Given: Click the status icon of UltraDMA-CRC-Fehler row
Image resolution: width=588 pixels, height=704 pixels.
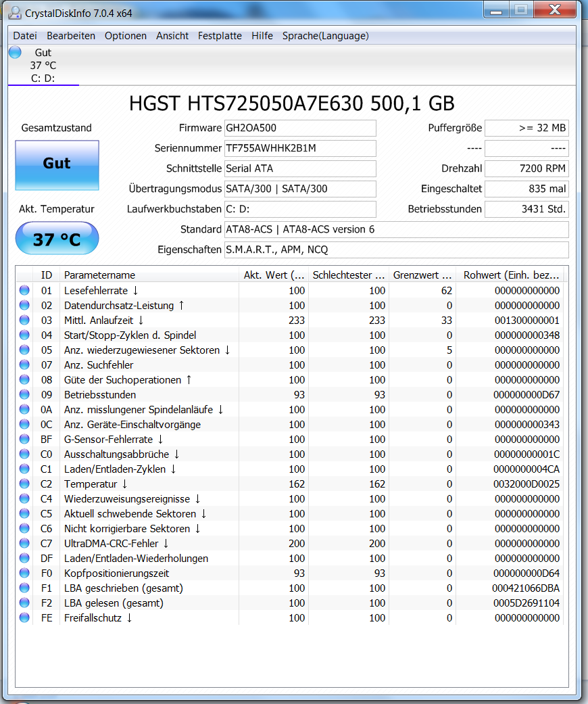Looking at the screenshot, I should [24, 543].
